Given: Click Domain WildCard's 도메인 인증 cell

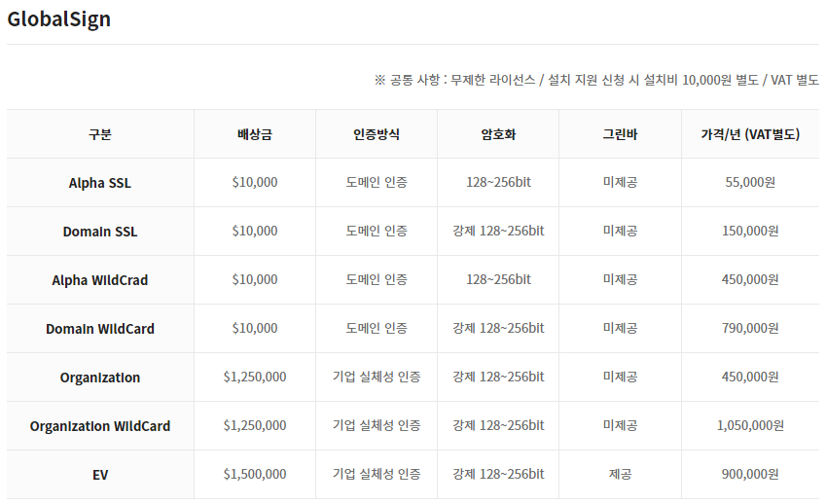Looking at the screenshot, I should 377,328.
